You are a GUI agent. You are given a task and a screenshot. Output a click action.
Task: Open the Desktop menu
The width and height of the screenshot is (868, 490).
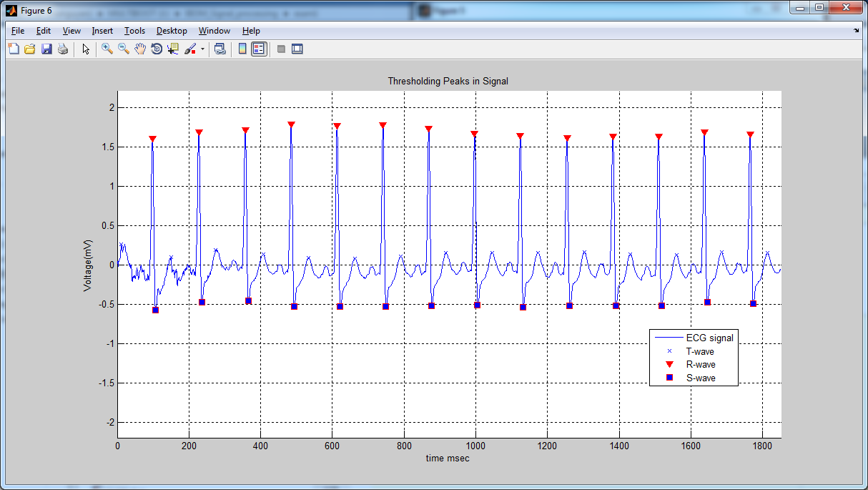(172, 31)
